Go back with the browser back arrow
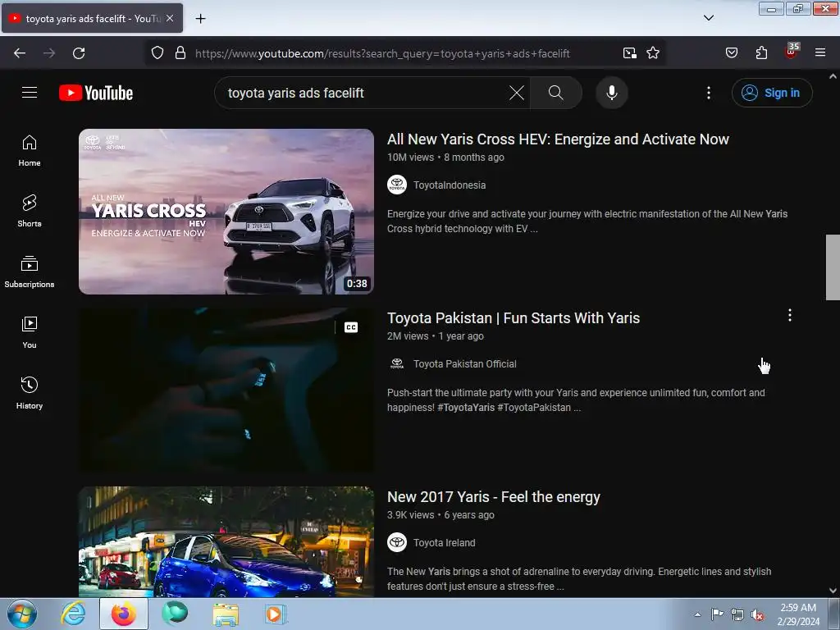The image size is (840, 630). pyautogui.click(x=20, y=53)
